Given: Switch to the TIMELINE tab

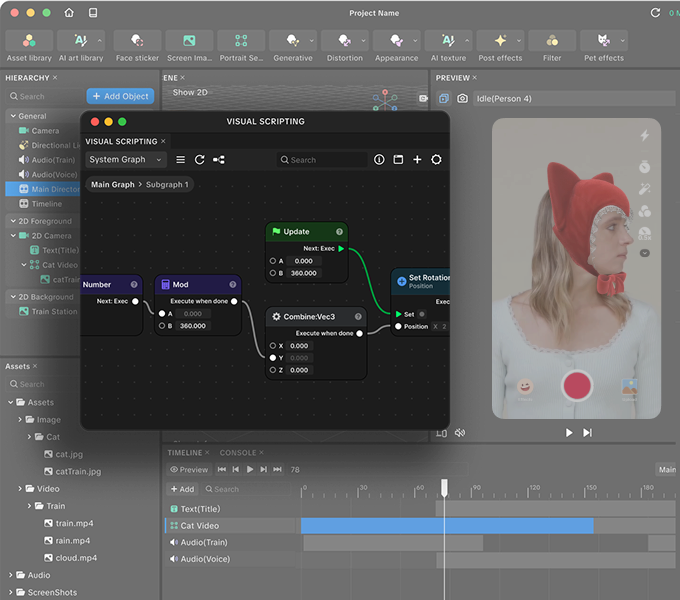Looking at the screenshot, I should pos(185,453).
